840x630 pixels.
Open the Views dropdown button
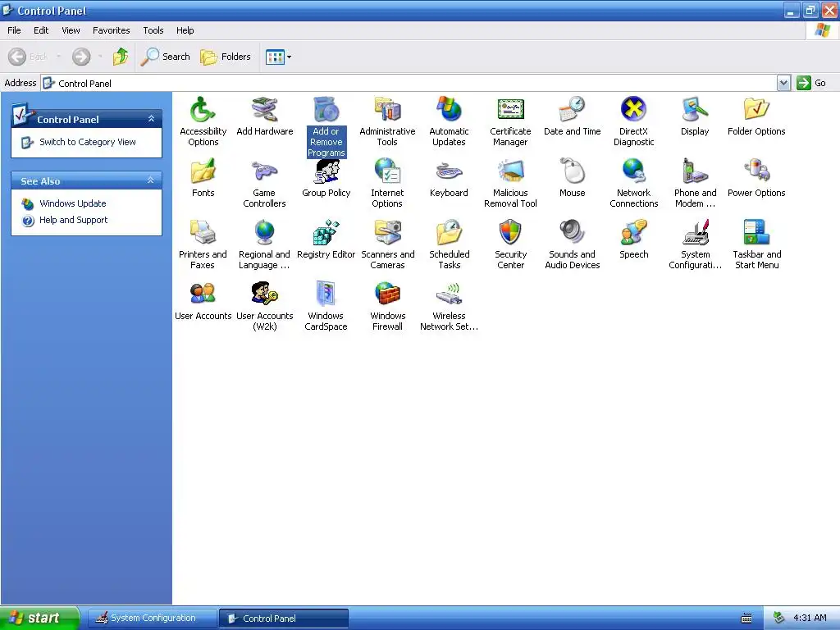point(279,57)
